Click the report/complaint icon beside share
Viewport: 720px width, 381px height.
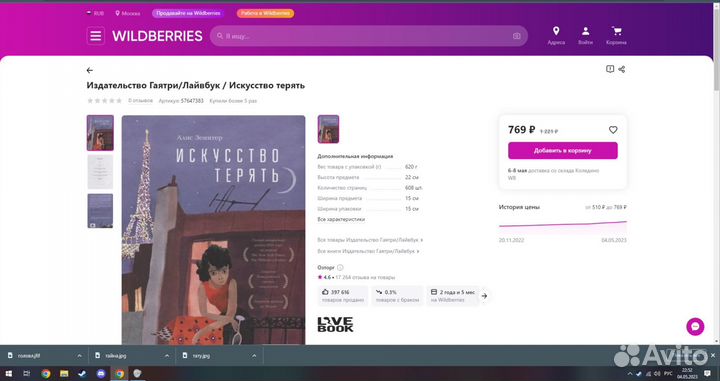pyautogui.click(x=610, y=69)
